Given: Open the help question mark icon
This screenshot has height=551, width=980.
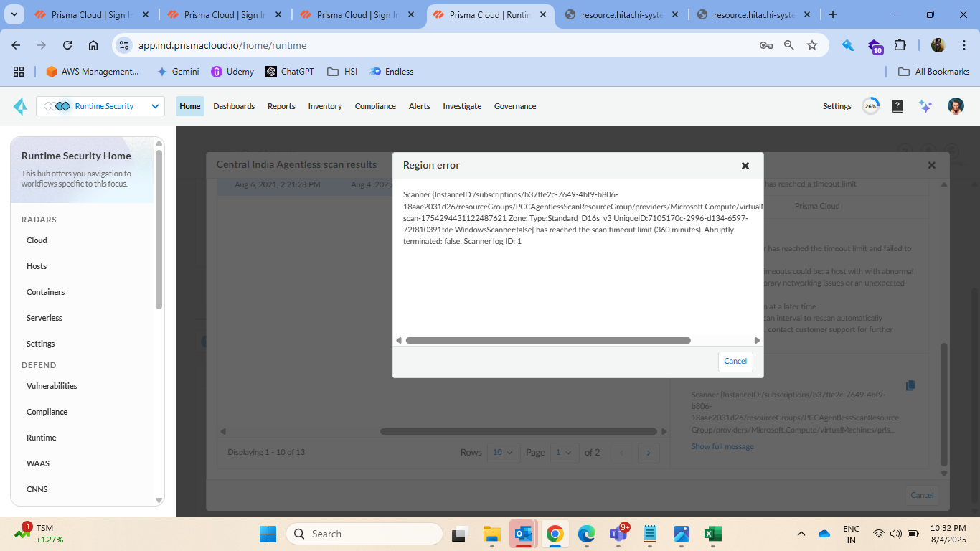Looking at the screenshot, I should click(897, 106).
